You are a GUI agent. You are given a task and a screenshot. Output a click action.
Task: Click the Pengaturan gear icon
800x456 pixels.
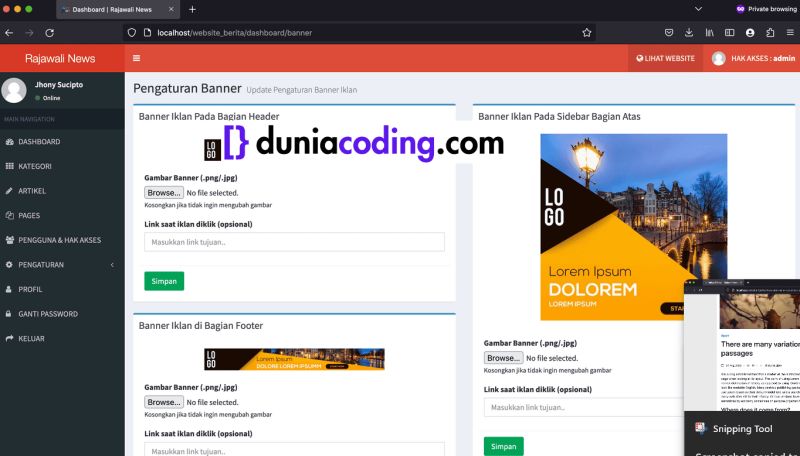pos(9,265)
